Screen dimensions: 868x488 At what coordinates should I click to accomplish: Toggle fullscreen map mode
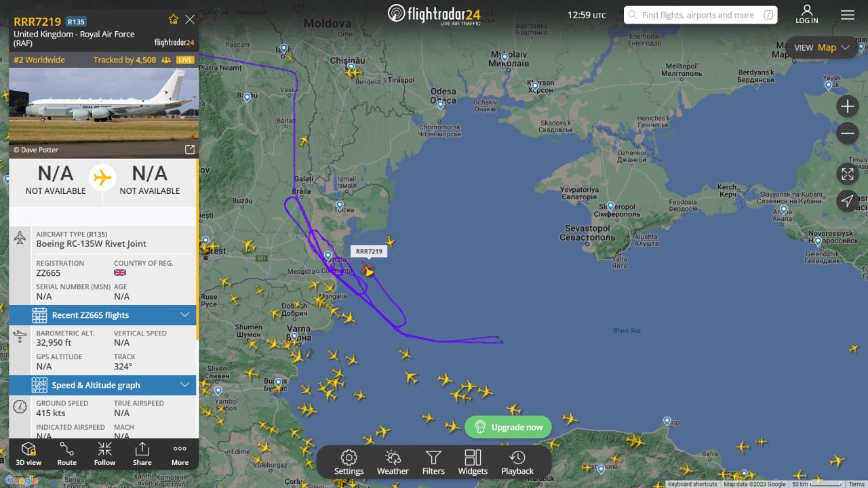[848, 174]
